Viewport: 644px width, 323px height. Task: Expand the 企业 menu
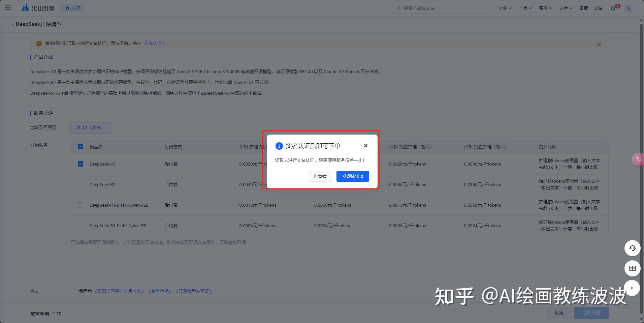[505, 8]
